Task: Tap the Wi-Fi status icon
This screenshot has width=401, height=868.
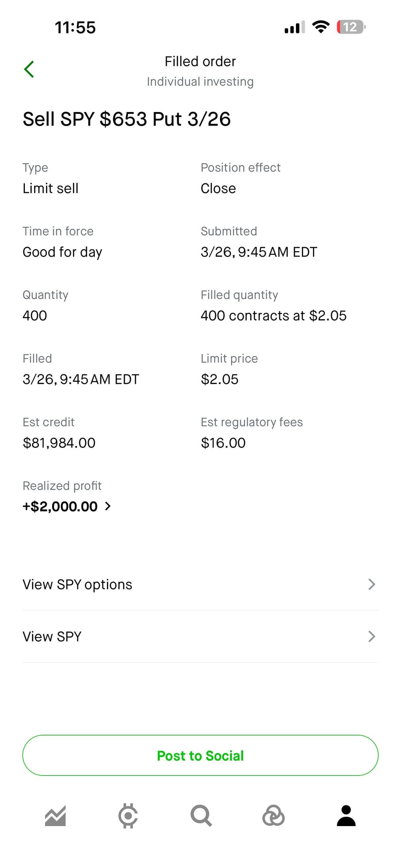Action: [321, 27]
